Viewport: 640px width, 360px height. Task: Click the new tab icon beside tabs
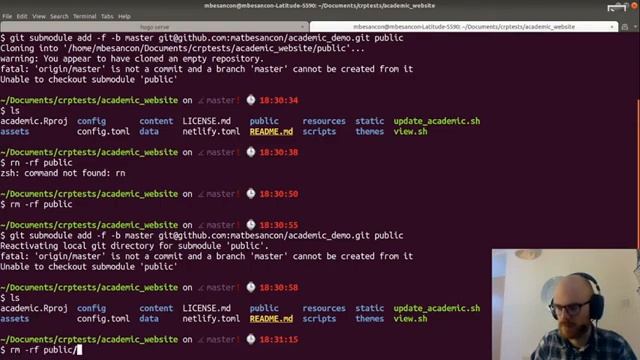625,27
